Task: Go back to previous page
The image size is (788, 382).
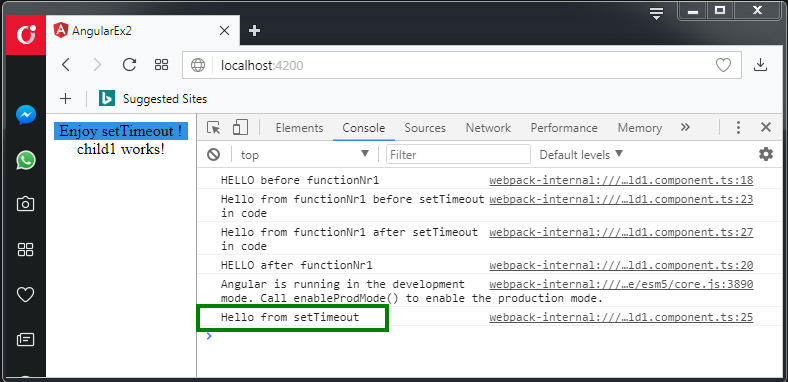Action: coord(66,65)
